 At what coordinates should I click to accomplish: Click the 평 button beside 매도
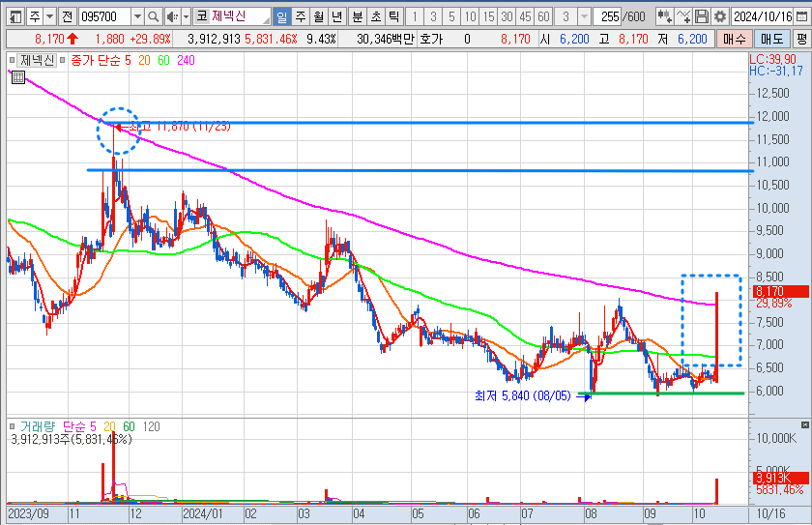click(801, 40)
